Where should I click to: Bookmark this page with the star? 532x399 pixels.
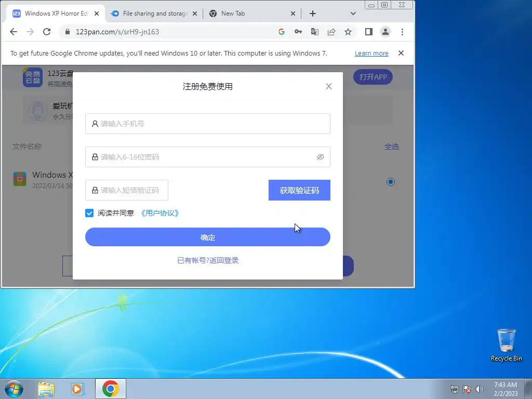click(348, 32)
